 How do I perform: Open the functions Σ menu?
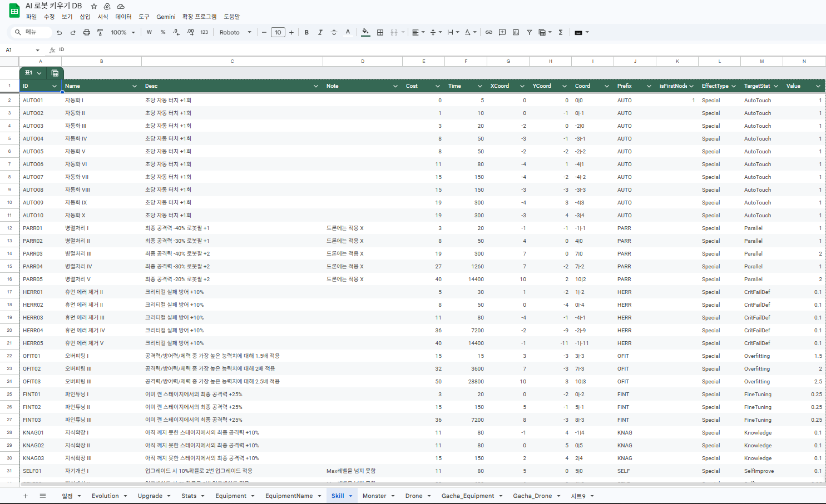coord(561,32)
